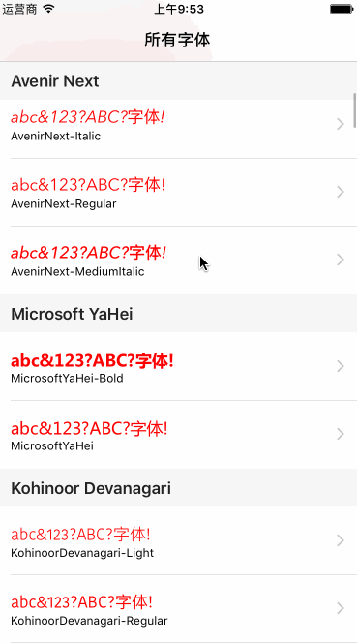
Task: Tap chevron on AvenirNext-MediumItalic row
Action: point(341,260)
